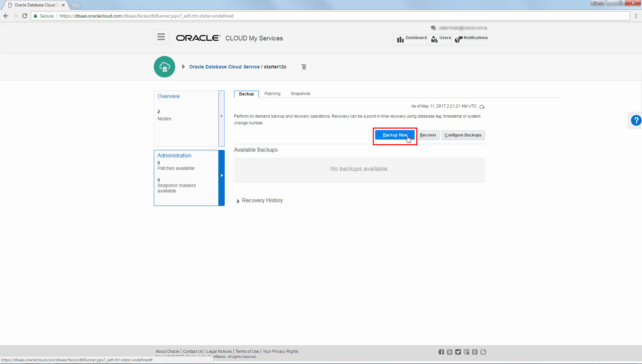Open Legal Notices footer link

coord(219,352)
